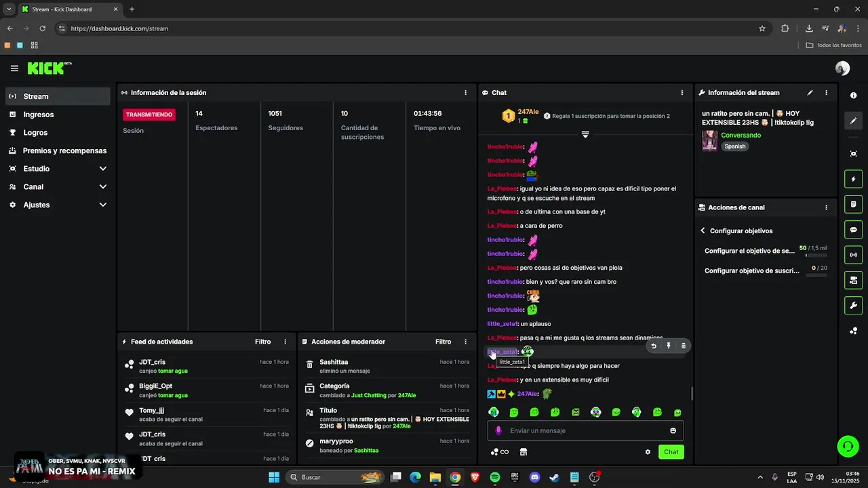The height and width of the screenshot is (488, 868).
Task: Open the Chat panel three-dot menu
Action: pos(682,93)
